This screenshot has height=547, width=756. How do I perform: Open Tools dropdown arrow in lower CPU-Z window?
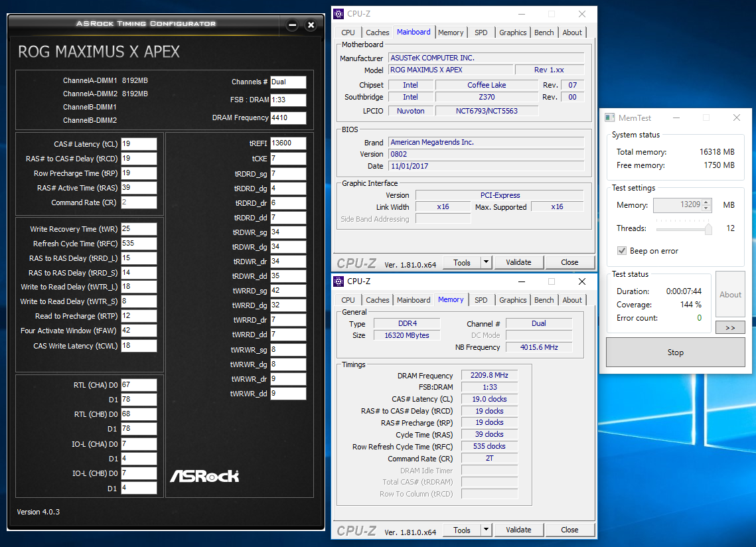pos(486,530)
